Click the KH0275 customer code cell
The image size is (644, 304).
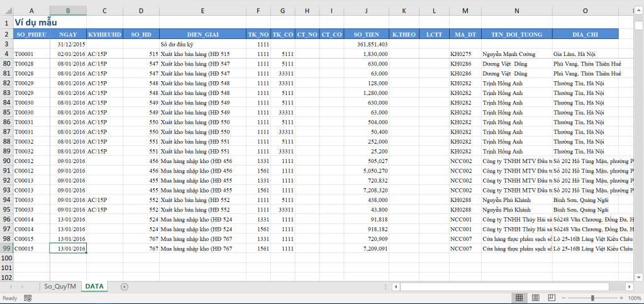(x=465, y=54)
